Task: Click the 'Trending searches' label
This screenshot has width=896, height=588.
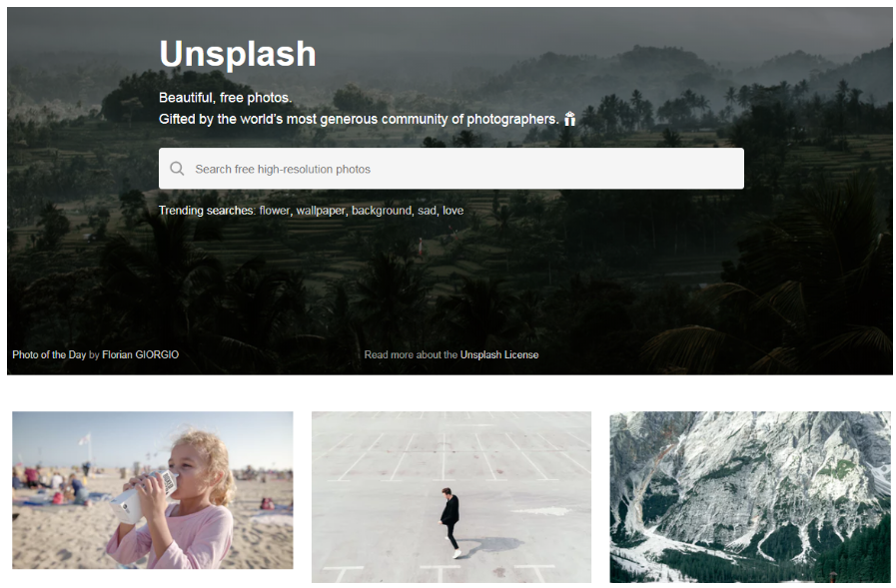Action: coord(207,210)
